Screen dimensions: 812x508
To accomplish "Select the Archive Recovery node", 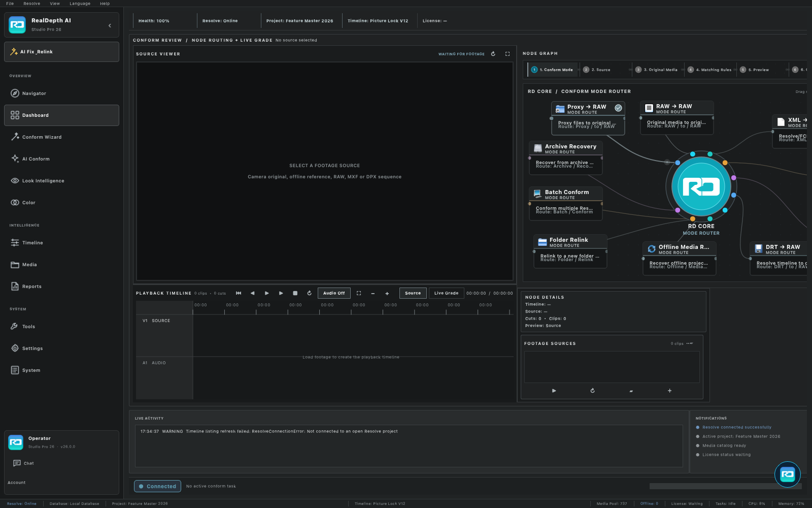I will (566, 158).
